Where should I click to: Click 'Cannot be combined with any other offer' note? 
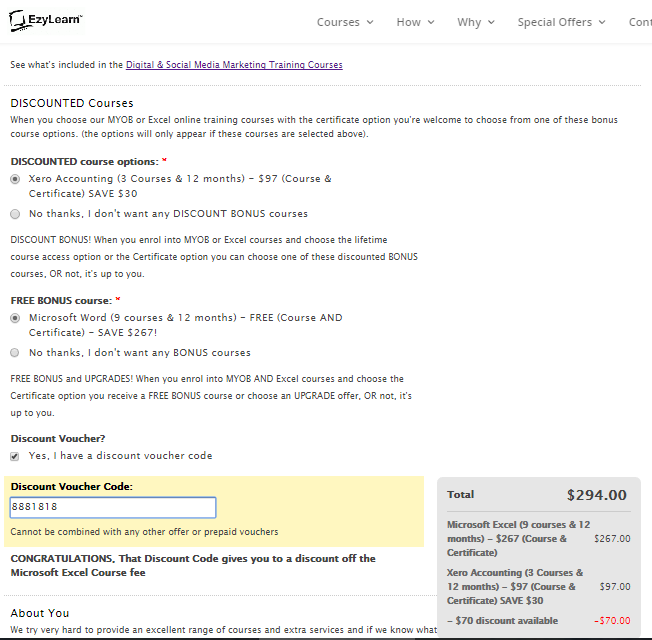pyautogui.click(x=144, y=532)
